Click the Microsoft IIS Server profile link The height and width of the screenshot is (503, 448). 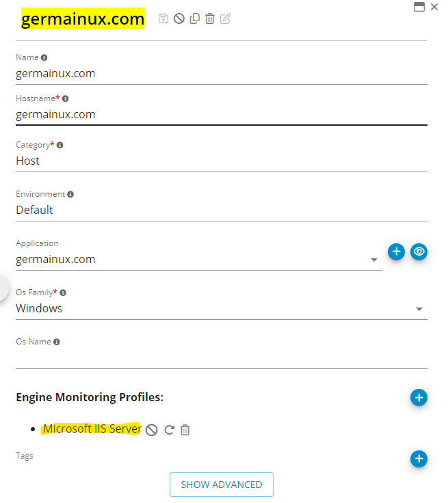(92, 429)
